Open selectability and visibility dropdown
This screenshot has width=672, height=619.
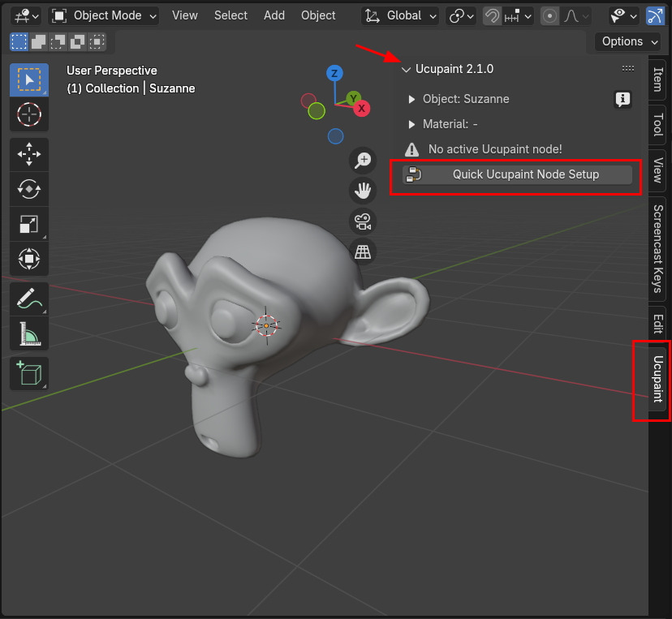[x=623, y=16]
